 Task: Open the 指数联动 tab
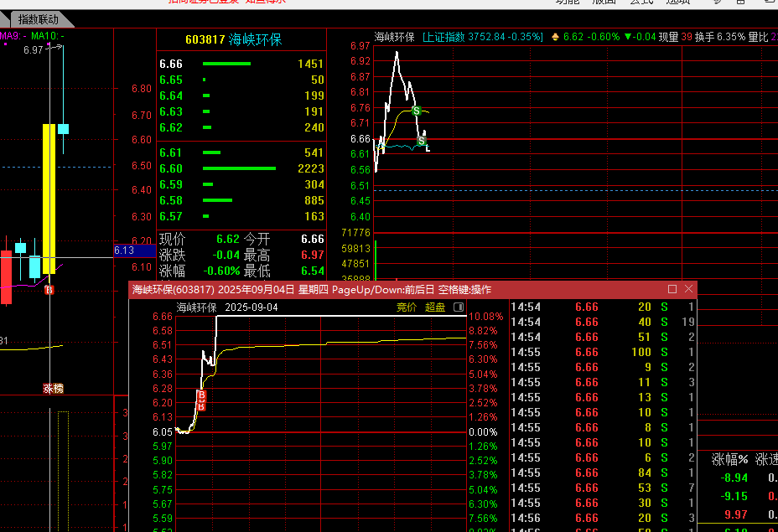(39, 19)
